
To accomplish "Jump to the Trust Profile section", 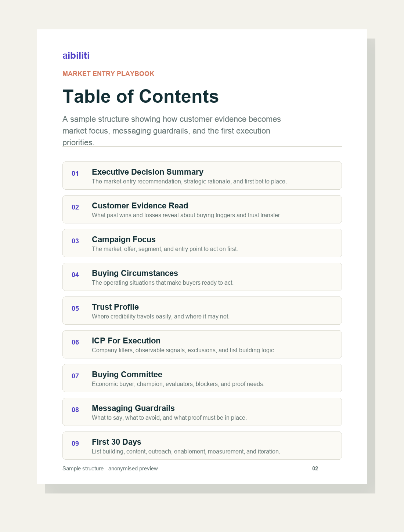I will click(202, 311).
